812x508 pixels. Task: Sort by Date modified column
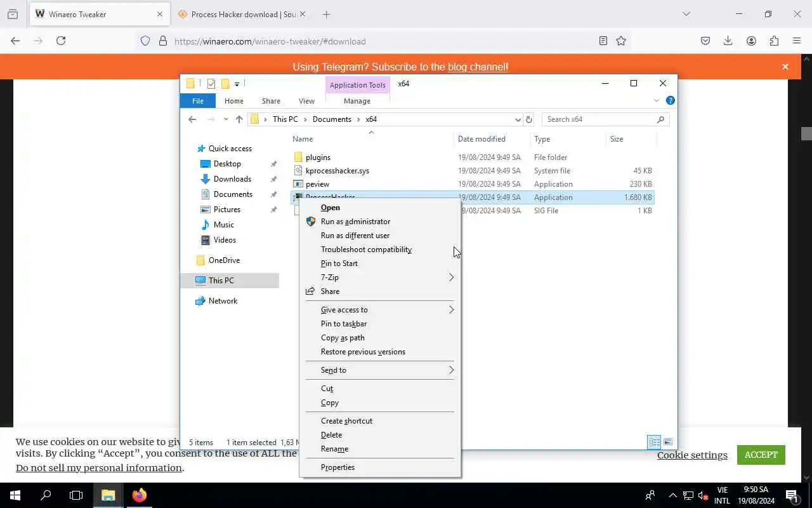[481, 139]
